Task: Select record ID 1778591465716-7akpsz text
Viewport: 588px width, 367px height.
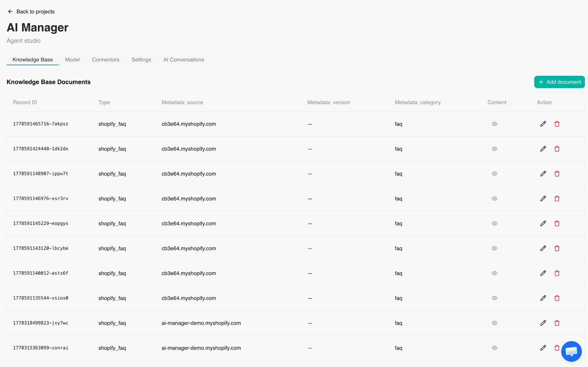Action: [41, 124]
